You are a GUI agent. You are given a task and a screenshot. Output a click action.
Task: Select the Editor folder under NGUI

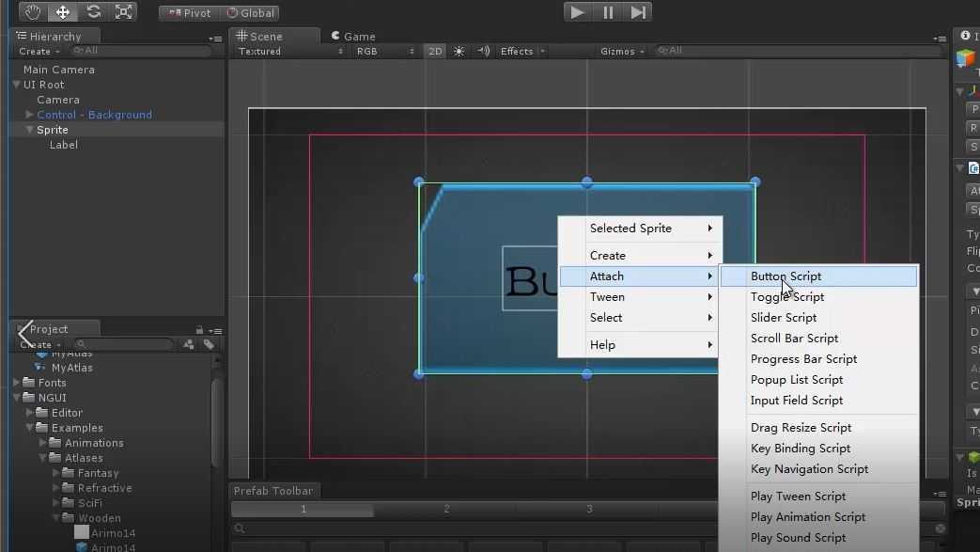tap(67, 413)
